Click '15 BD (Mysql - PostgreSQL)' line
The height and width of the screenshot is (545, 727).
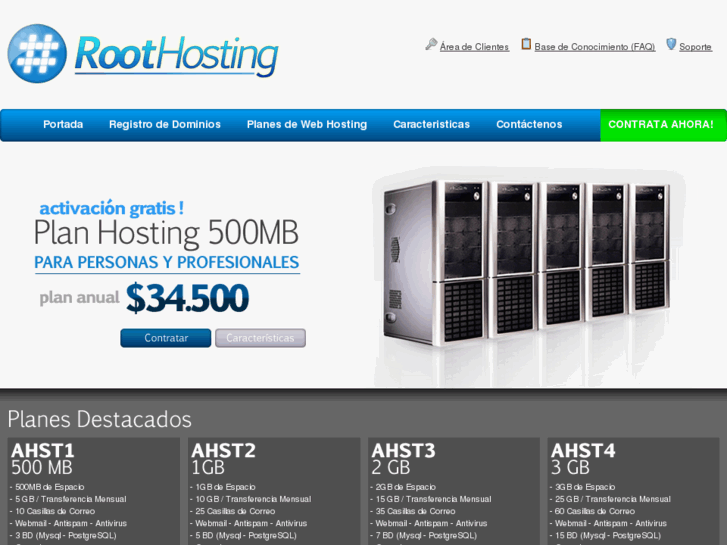click(x=606, y=535)
